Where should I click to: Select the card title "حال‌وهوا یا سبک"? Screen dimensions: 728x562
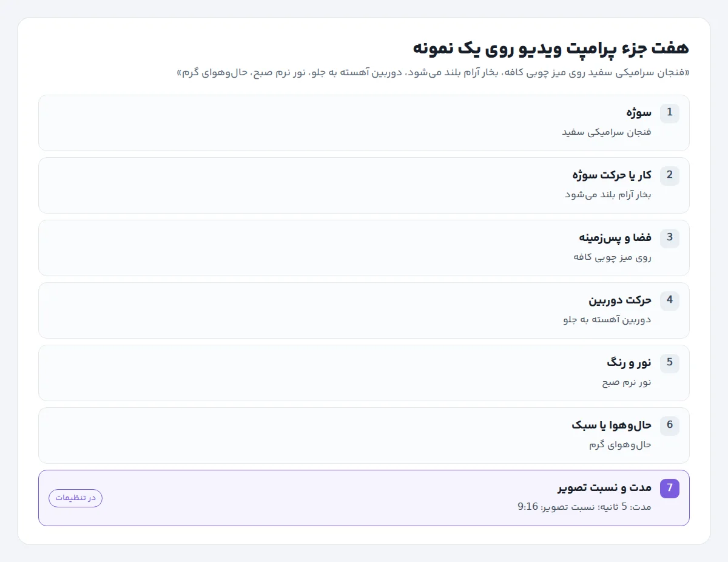coord(612,425)
